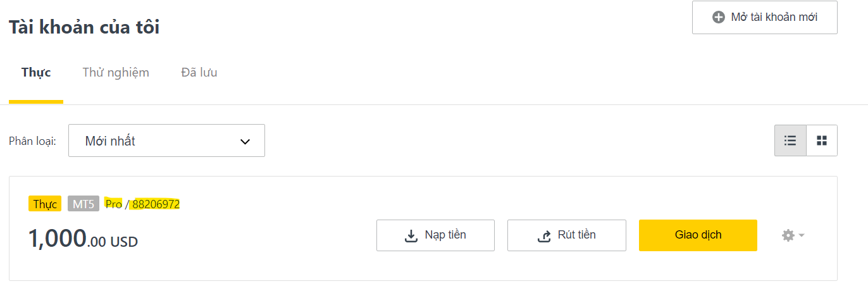Open the "Mới nhất" sort dropdown

(x=166, y=140)
